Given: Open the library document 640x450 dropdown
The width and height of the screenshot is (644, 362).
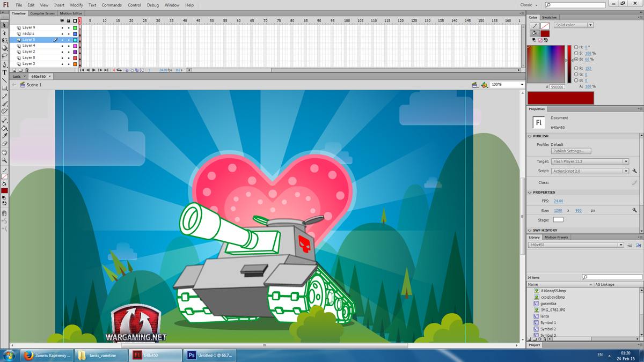Looking at the screenshot, I should pos(576,245).
